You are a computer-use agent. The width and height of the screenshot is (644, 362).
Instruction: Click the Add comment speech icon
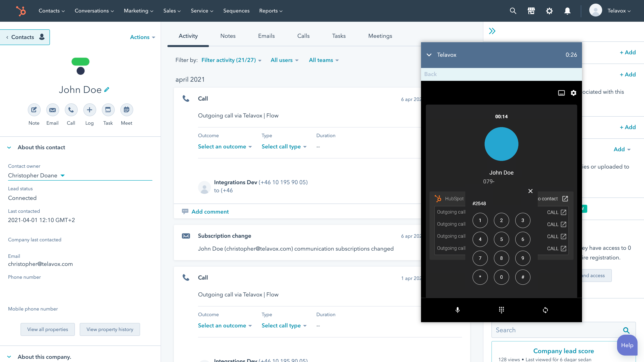[x=185, y=212]
